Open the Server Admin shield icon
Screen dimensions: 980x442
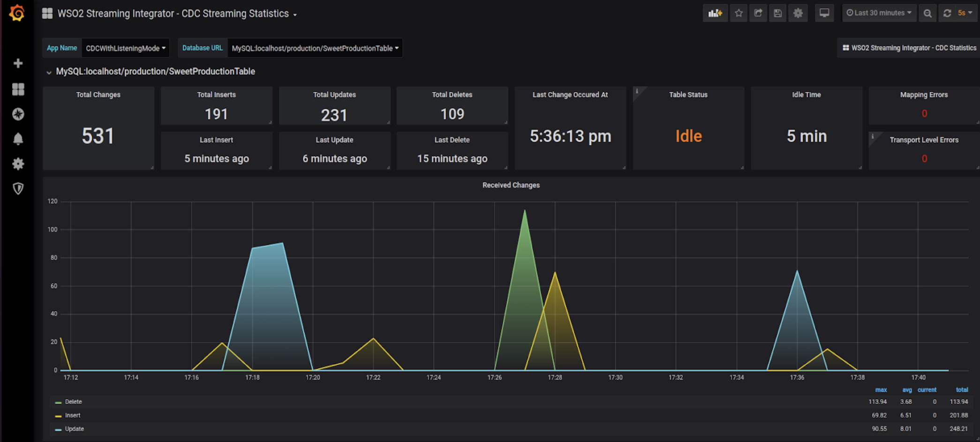pyautogui.click(x=18, y=189)
